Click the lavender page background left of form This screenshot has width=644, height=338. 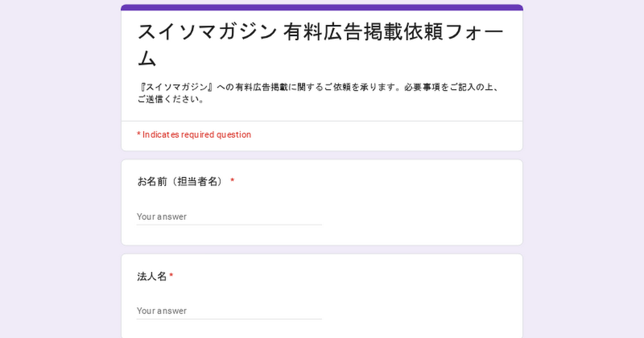click(59, 172)
